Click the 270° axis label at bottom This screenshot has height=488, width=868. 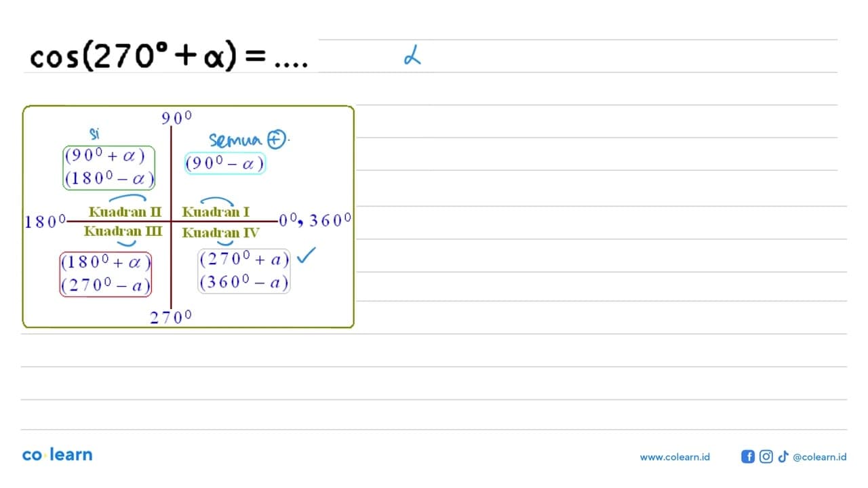click(171, 317)
